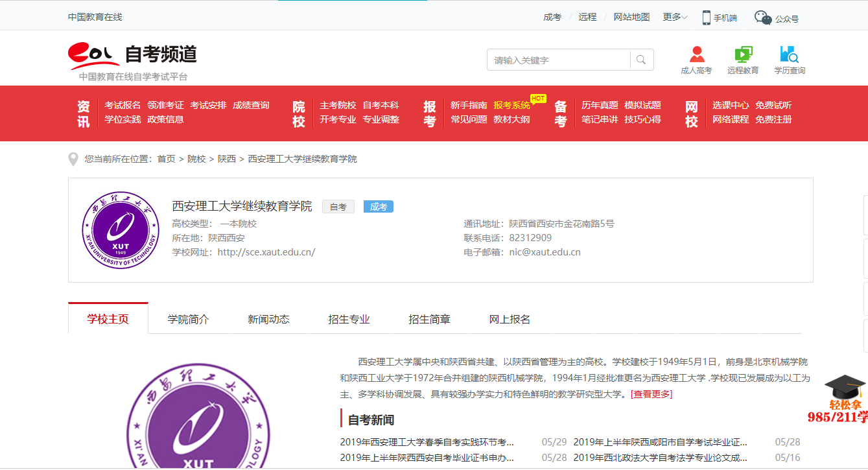
Task: Click phone number 82312909
Action: point(530,238)
